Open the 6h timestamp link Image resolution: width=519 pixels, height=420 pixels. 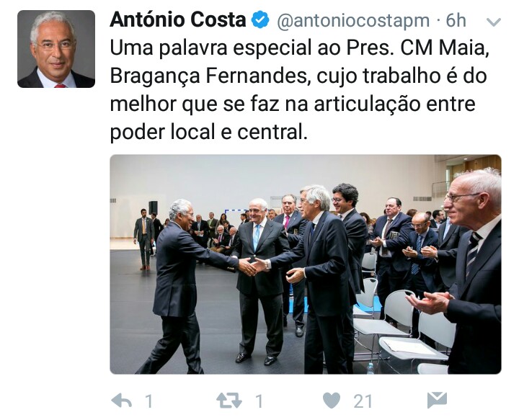[456, 20]
